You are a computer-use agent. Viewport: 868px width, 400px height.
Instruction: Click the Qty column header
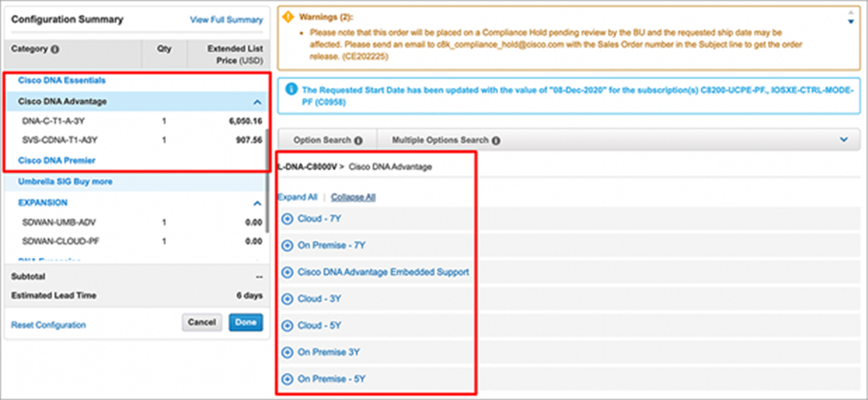tap(164, 49)
